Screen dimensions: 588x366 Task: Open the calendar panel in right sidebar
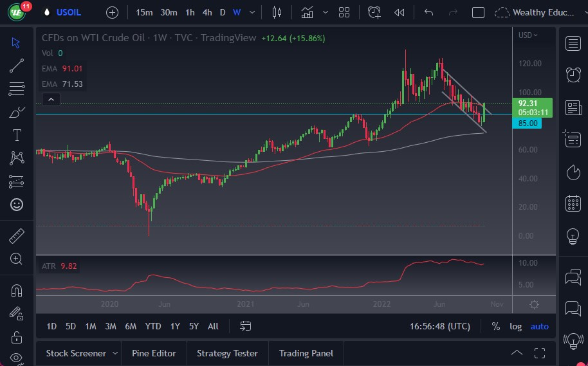click(573, 204)
